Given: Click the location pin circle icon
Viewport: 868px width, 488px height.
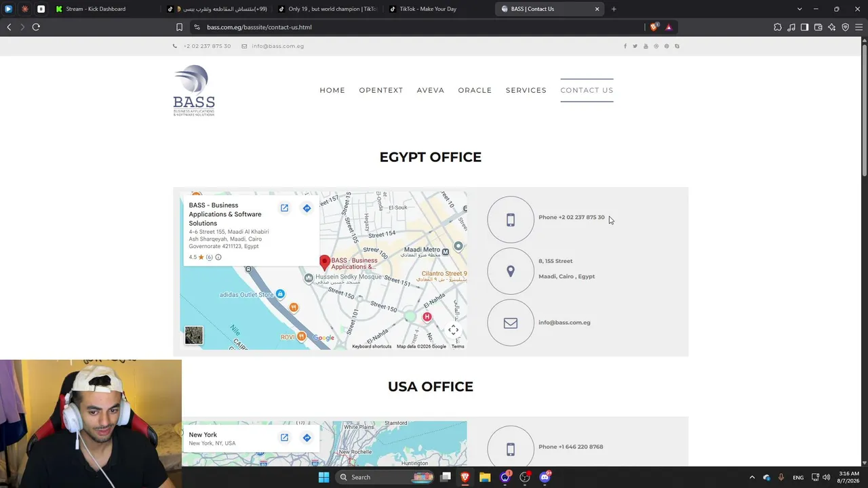Looking at the screenshot, I should coord(511,271).
